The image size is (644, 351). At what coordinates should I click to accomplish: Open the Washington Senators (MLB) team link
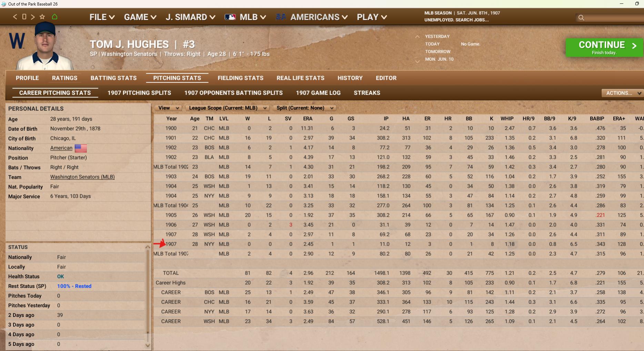tap(82, 177)
